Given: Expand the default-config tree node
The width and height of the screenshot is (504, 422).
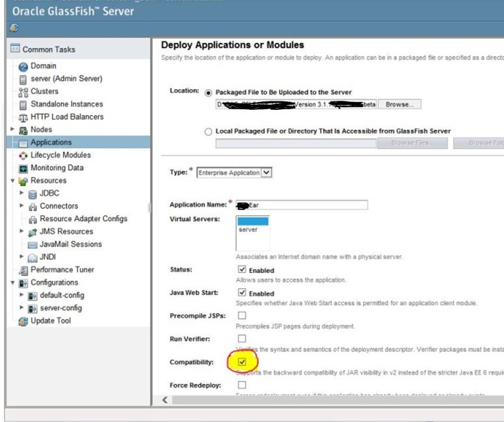Looking at the screenshot, I should (x=21, y=295).
